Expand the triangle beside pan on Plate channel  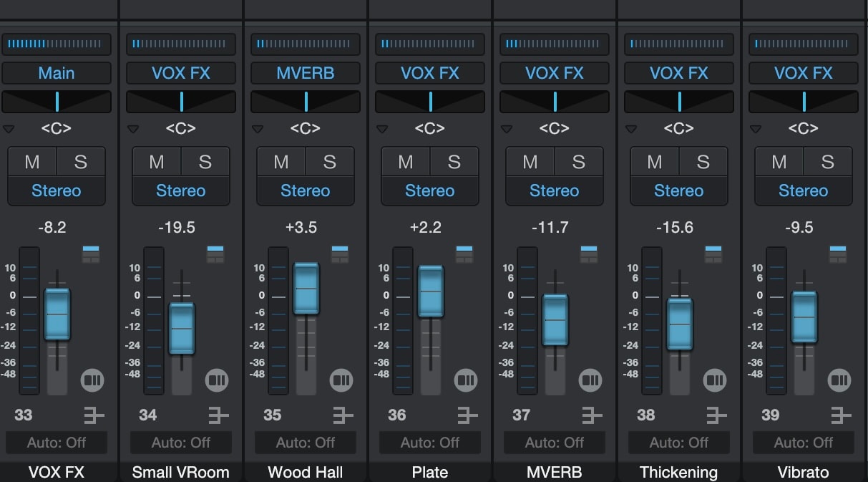coord(382,130)
